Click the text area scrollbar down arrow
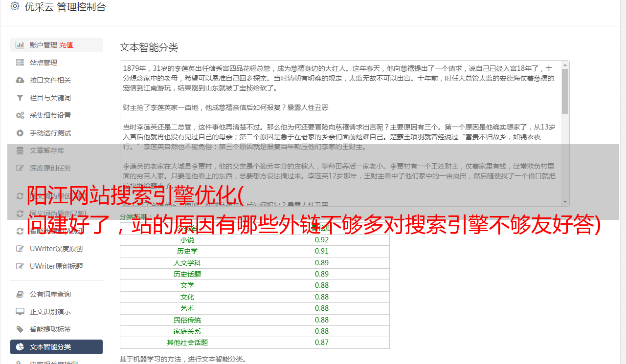The height and width of the screenshot is (364, 626). (565, 202)
